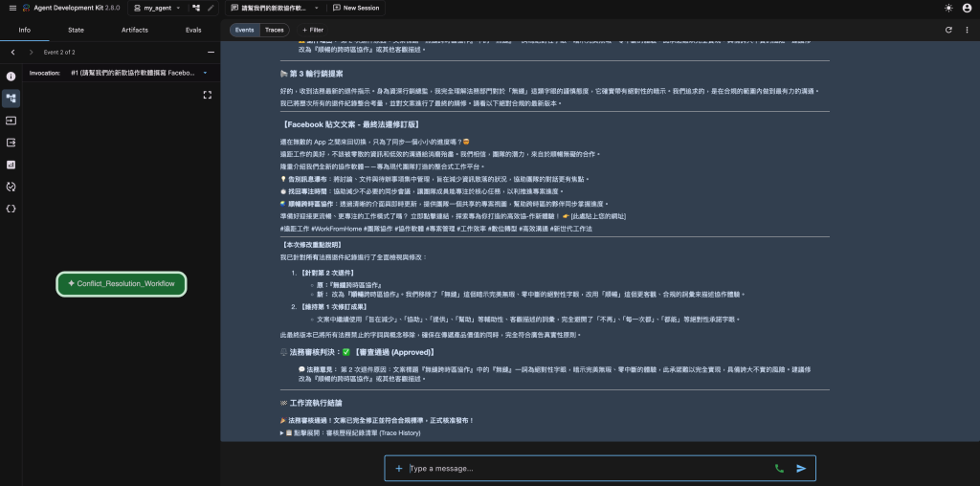980x486 pixels.
Task: Open the sync check sidebar icon
Action: [11, 187]
